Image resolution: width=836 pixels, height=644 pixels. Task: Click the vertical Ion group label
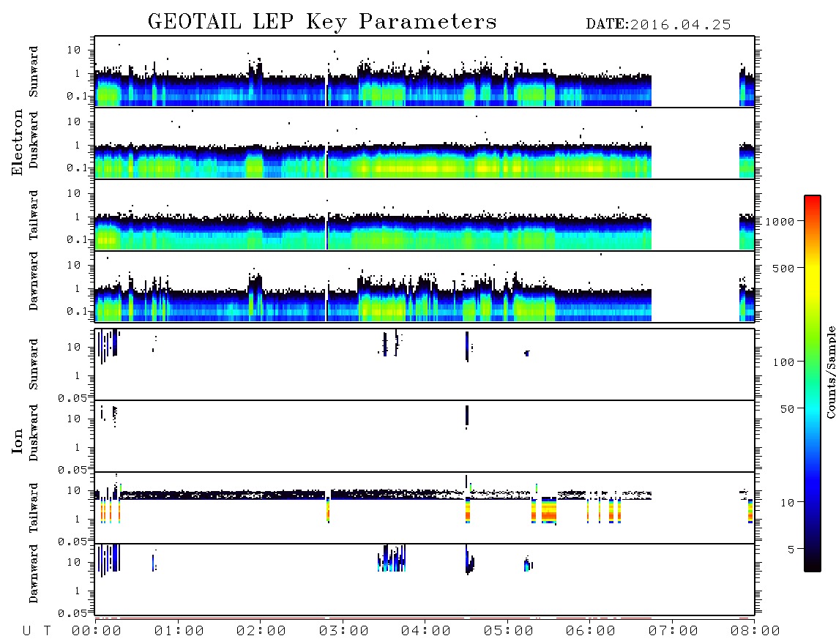point(17,441)
